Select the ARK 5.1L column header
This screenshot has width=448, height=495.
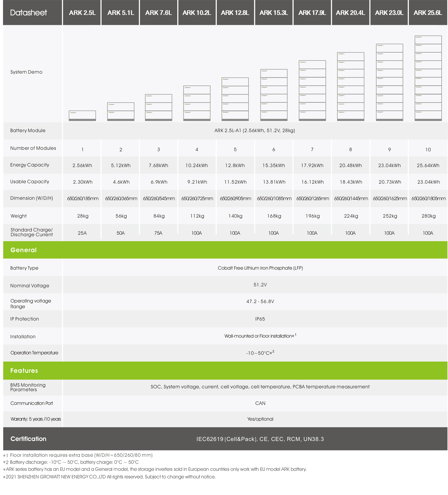(120, 13)
